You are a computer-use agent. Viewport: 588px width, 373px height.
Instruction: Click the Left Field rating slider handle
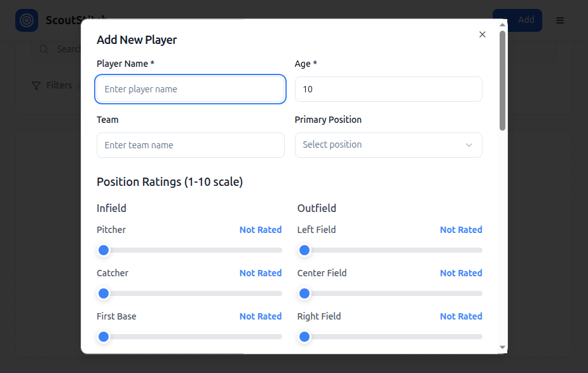pyautogui.click(x=304, y=250)
